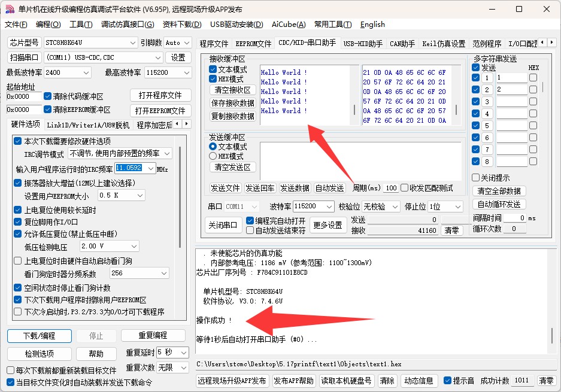The image size is (561, 392).
Task: Toggle 提示音 checkbox
Action: (447, 381)
